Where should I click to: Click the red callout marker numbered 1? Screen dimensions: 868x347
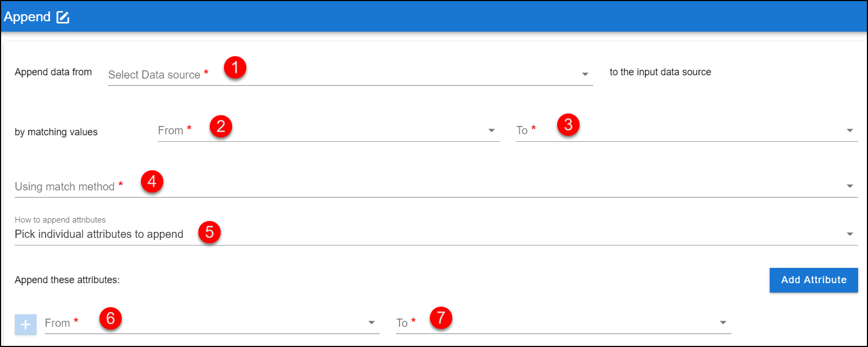pyautogui.click(x=235, y=68)
